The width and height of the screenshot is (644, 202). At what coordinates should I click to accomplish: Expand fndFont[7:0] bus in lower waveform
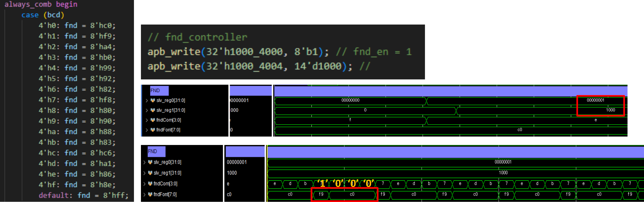click(x=144, y=194)
